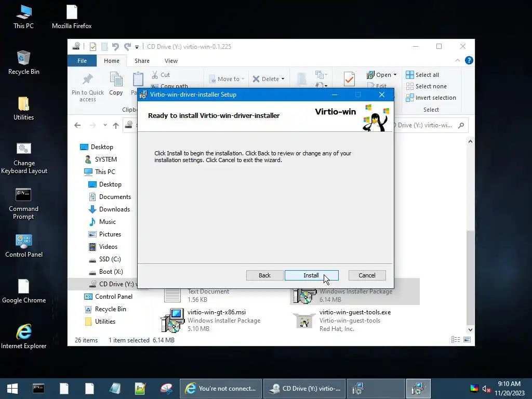Image resolution: width=532 pixels, height=399 pixels.
Task: Click the Properties checkmark icon
Action: pos(349,79)
